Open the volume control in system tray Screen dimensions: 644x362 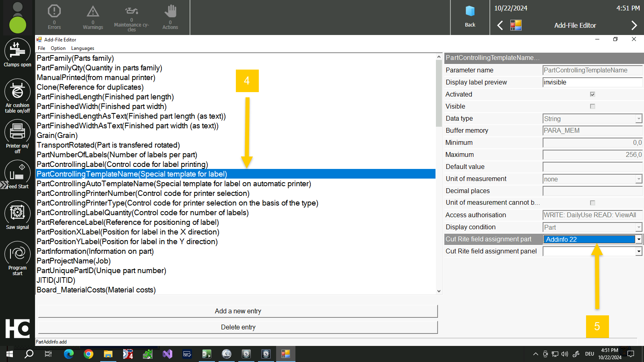pyautogui.click(x=565, y=354)
